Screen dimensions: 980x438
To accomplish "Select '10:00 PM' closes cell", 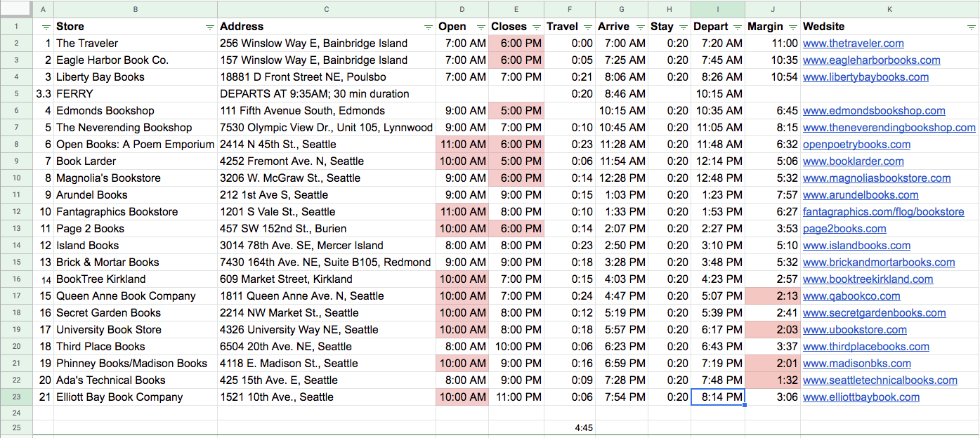I will [516, 347].
